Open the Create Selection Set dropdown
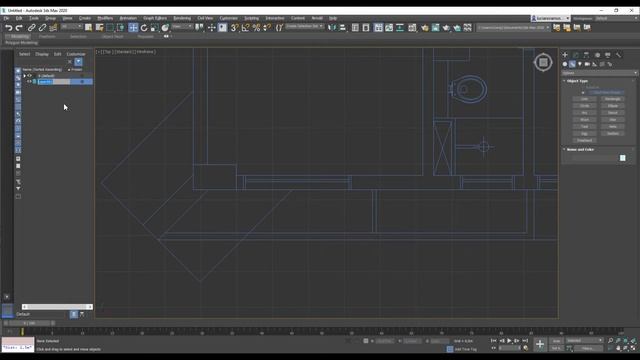Image resolution: width=640 pixels, height=360 pixels. [304, 27]
